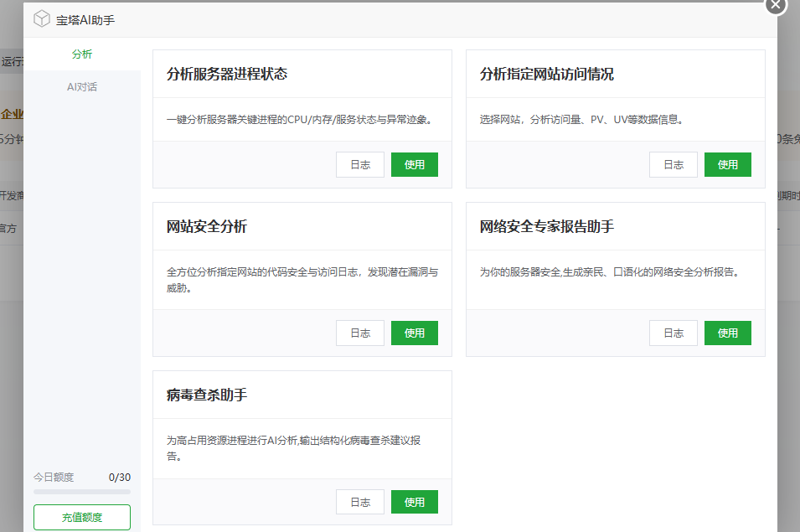Click the cube icon beside 宝塔AI助手 title

(42, 19)
